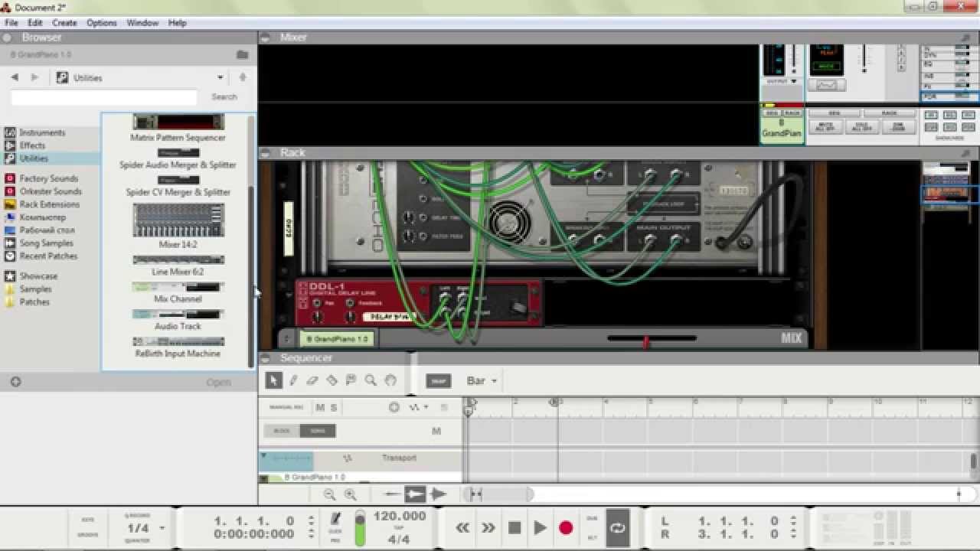Click the Browser up-one-level arrow
Screen dimensions: 980x551
pyautogui.click(x=243, y=77)
